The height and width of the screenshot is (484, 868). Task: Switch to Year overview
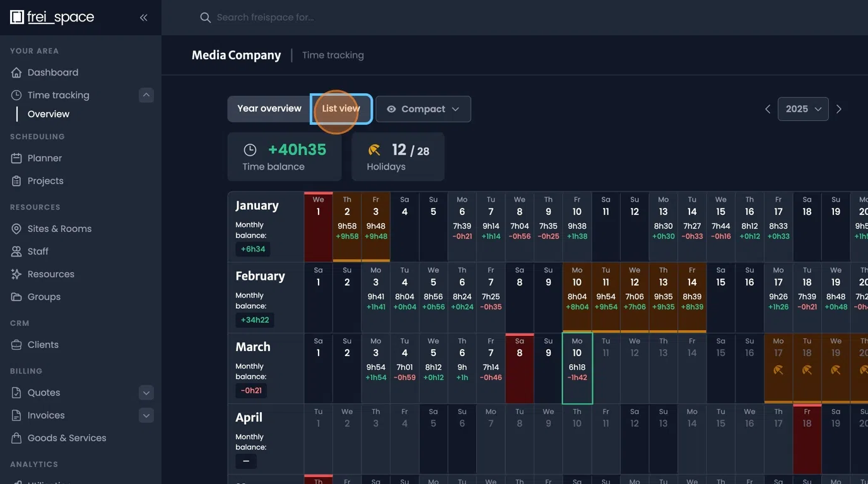tap(269, 109)
